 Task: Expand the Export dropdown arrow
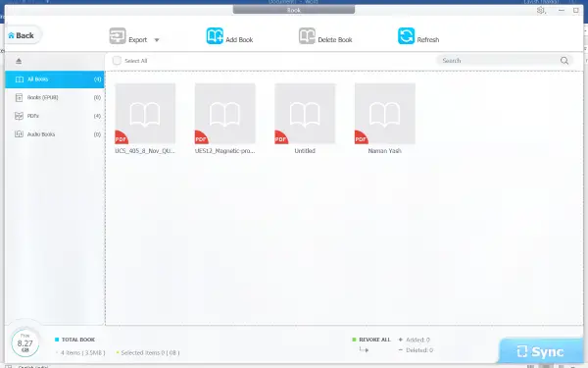(x=157, y=40)
